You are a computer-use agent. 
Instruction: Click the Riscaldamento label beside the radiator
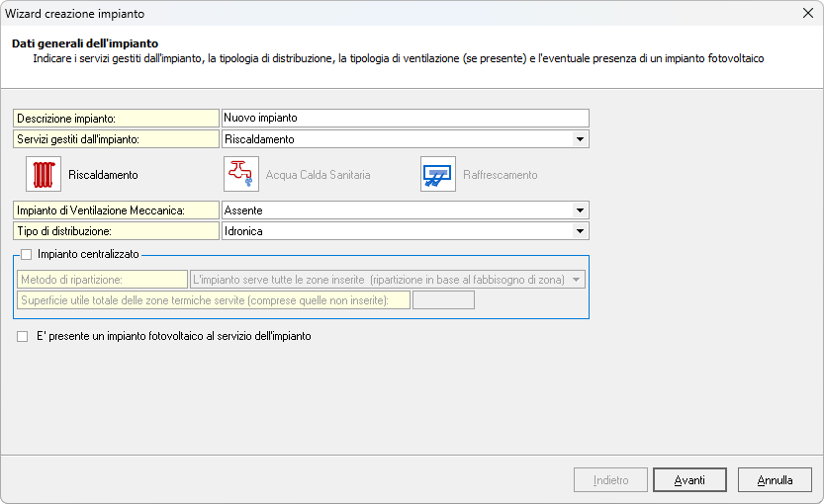(103, 175)
